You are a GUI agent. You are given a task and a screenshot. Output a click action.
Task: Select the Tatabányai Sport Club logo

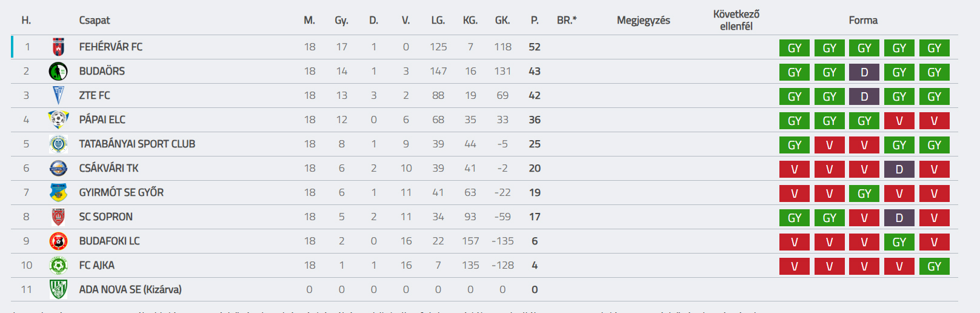[58, 144]
